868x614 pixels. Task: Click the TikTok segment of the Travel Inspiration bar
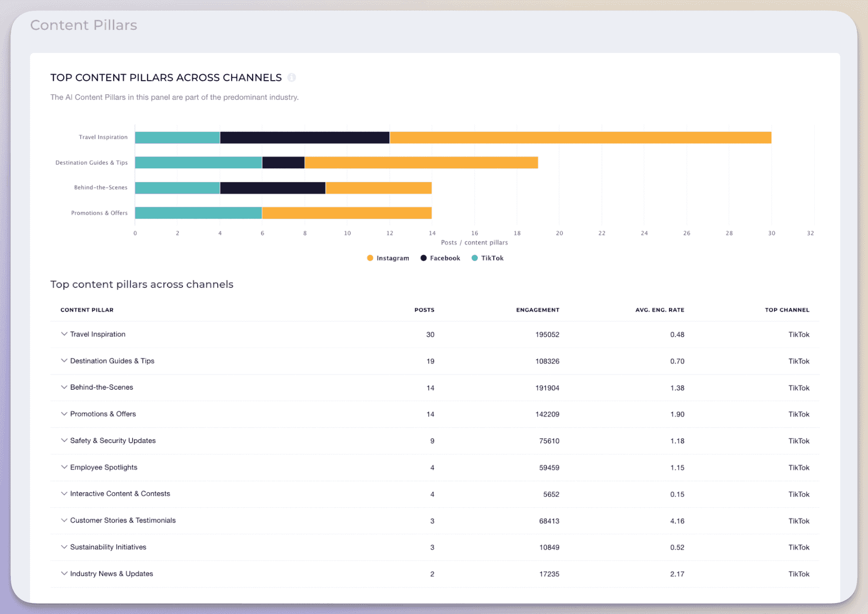(x=178, y=138)
